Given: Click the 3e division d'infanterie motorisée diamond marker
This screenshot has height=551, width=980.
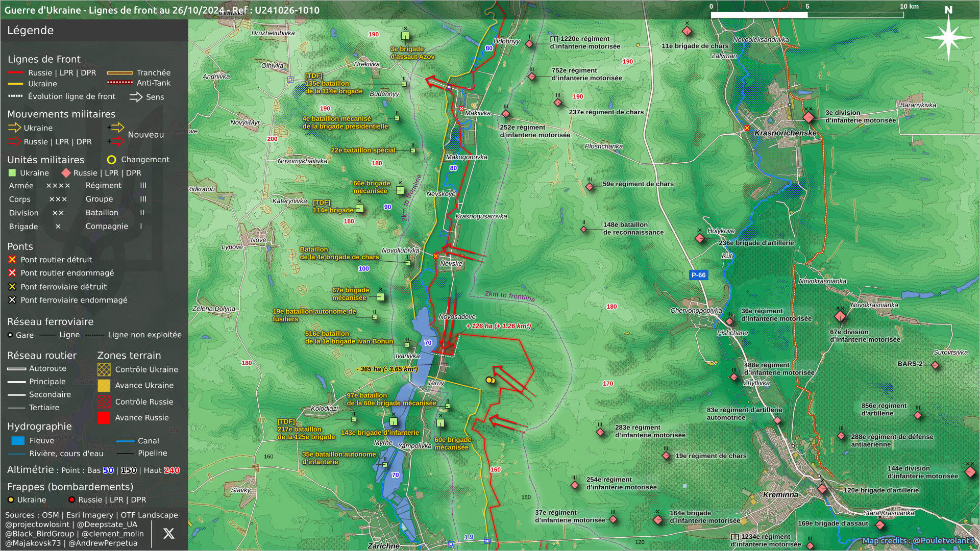Looking at the screenshot, I should [x=808, y=117].
